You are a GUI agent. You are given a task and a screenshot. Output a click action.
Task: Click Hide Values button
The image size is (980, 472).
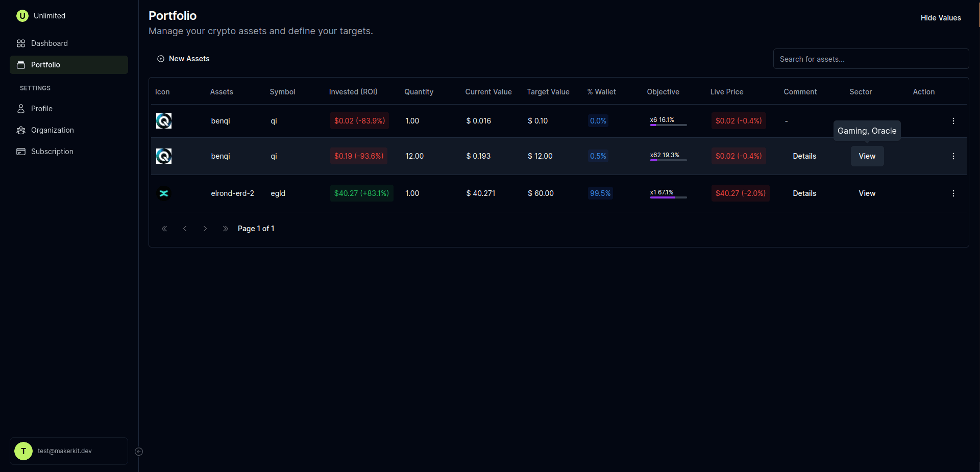[941, 18]
